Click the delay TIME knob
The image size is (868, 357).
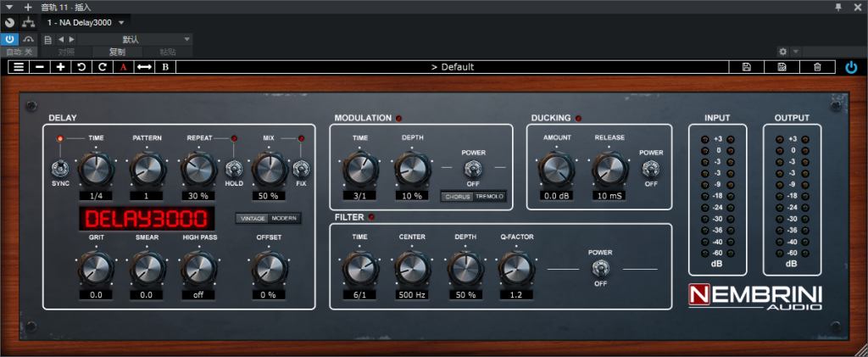96,170
